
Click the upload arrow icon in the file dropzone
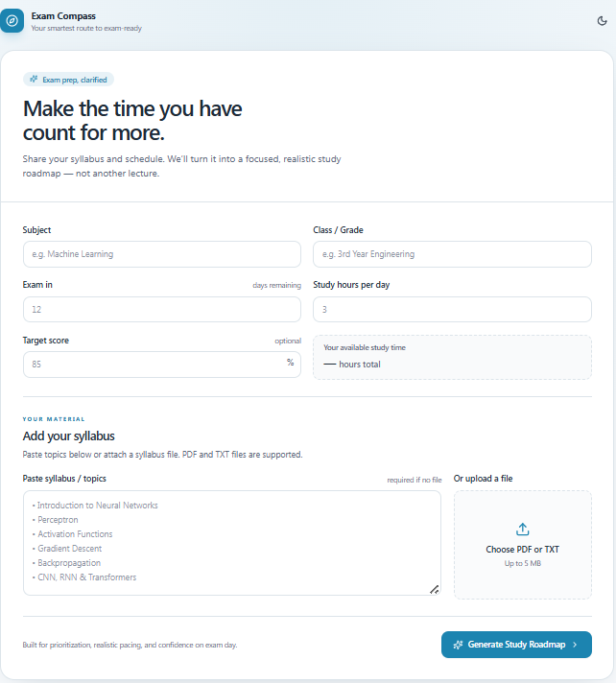[522, 530]
